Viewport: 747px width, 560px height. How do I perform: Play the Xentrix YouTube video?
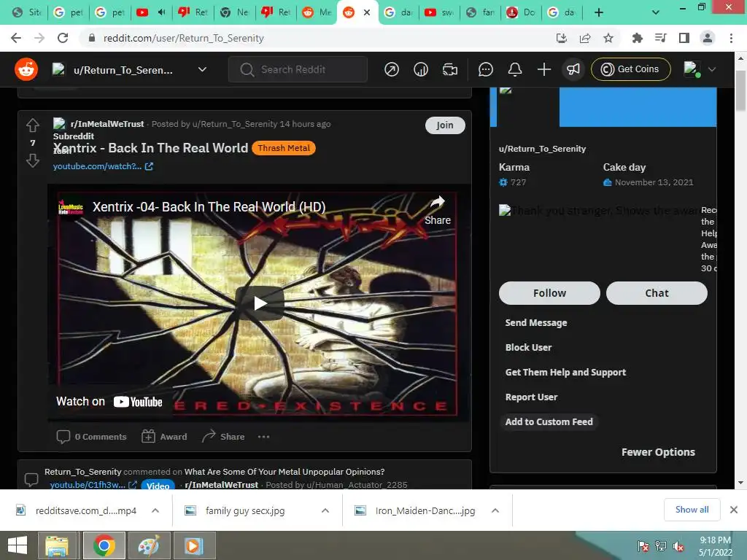point(260,303)
